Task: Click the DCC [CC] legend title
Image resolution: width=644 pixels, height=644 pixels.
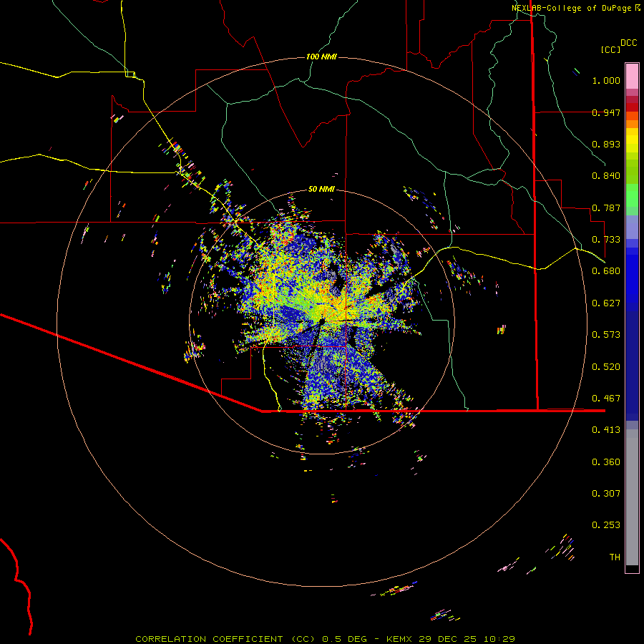Action: 618,46
